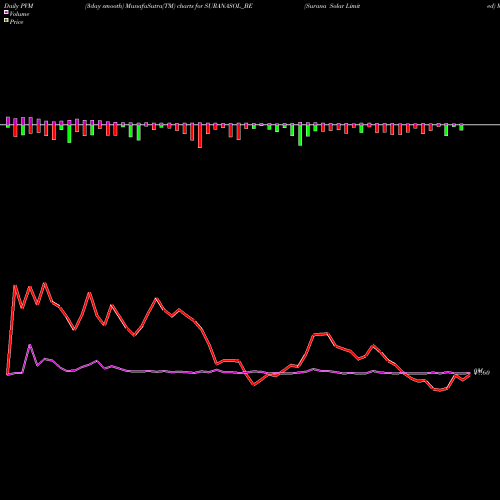Click the Price legend color swatch
The image size is (500, 500).
[x=6, y=21]
